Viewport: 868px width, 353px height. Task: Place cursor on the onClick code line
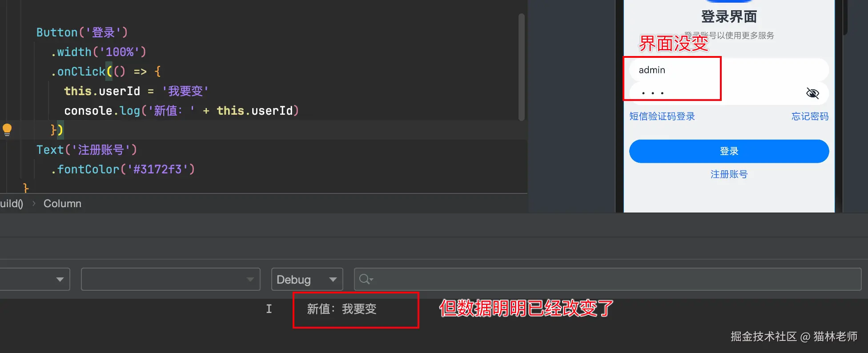106,72
